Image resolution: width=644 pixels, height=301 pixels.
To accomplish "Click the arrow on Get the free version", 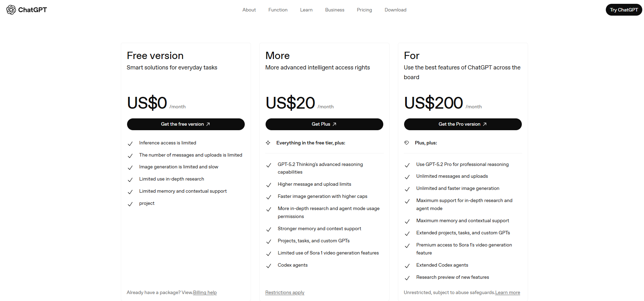I will [x=208, y=124].
